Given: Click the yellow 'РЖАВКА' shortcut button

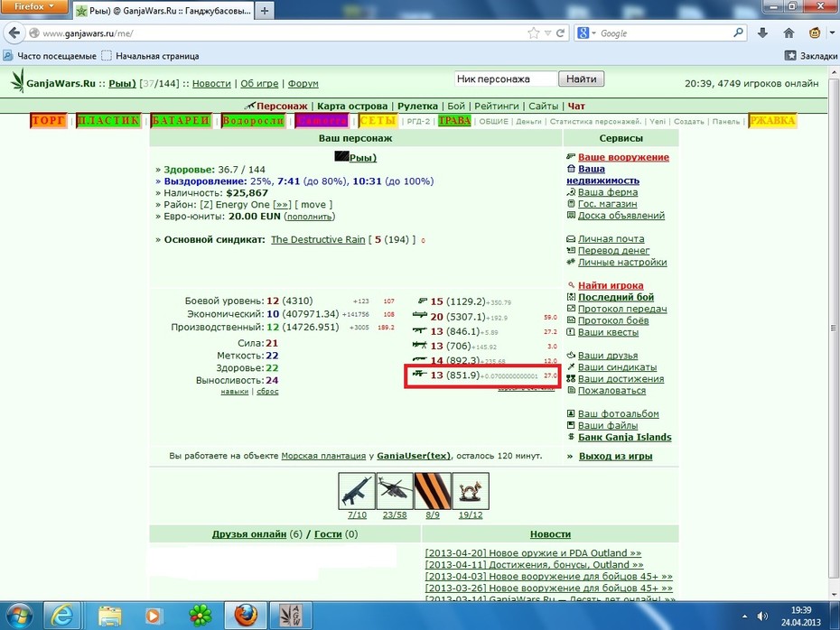Looking at the screenshot, I should [x=772, y=121].
